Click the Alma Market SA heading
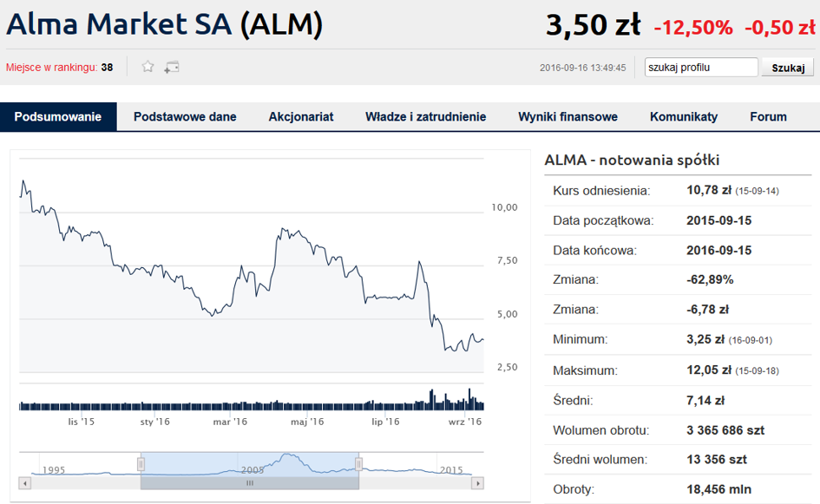This screenshot has height=504, width=820. (164, 24)
